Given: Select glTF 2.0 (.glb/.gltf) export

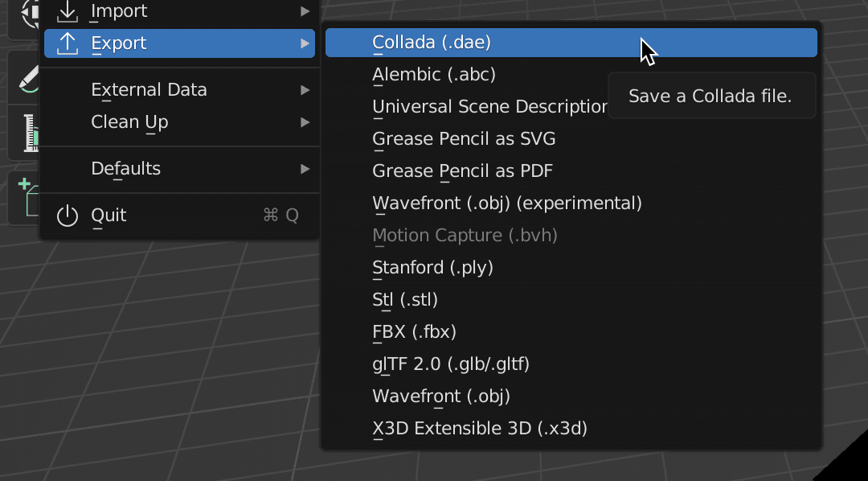Looking at the screenshot, I should pyautogui.click(x=451, y=364).
